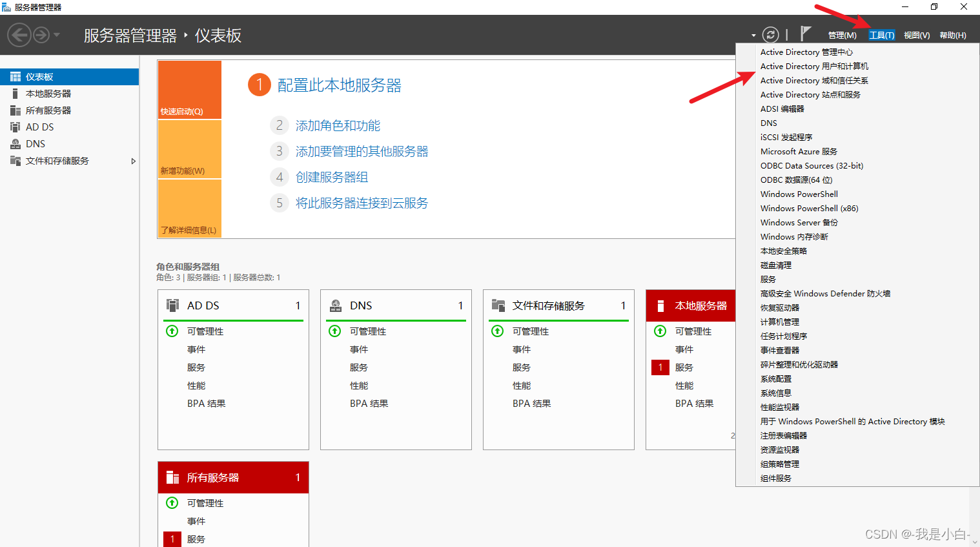This screenshot has width=980, height=547.
Task: Open the navigation history dropdown arrow
Action: (x=57, y=35)
